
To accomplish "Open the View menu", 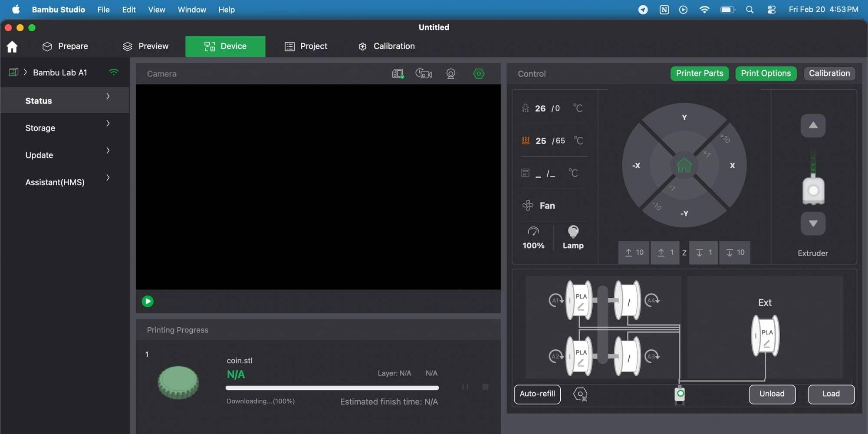I will pyautogui.click(x=157, y=10).
